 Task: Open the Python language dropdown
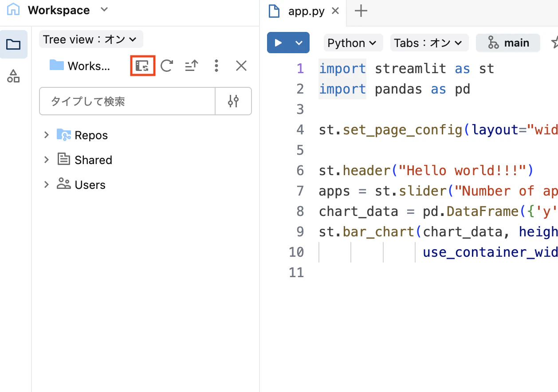coord(352,43)
